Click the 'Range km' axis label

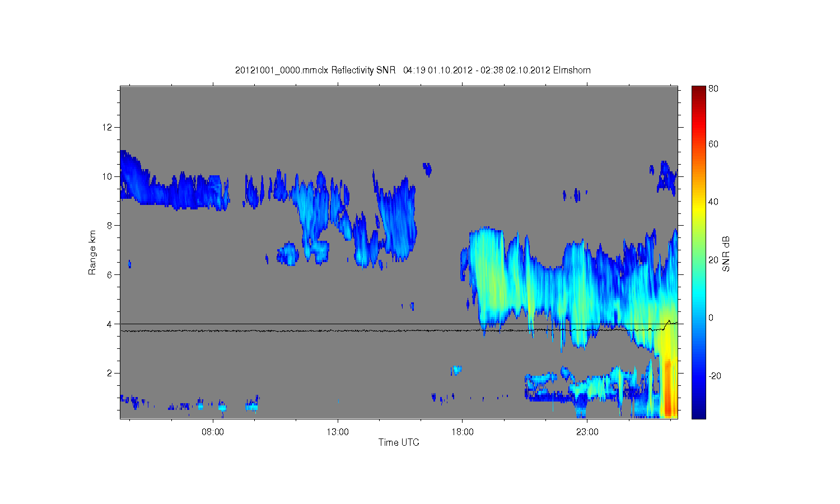(92, 253)
